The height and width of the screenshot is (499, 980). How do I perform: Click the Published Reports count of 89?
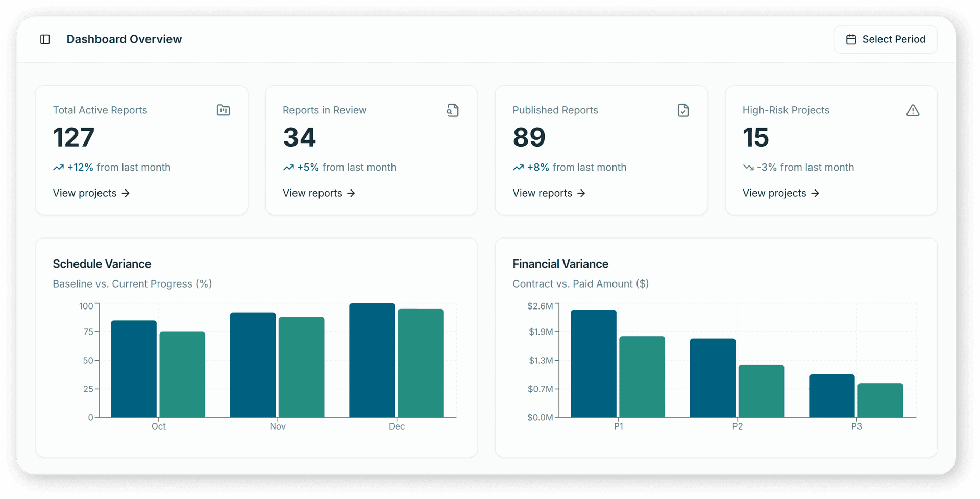tap(528, 136)
